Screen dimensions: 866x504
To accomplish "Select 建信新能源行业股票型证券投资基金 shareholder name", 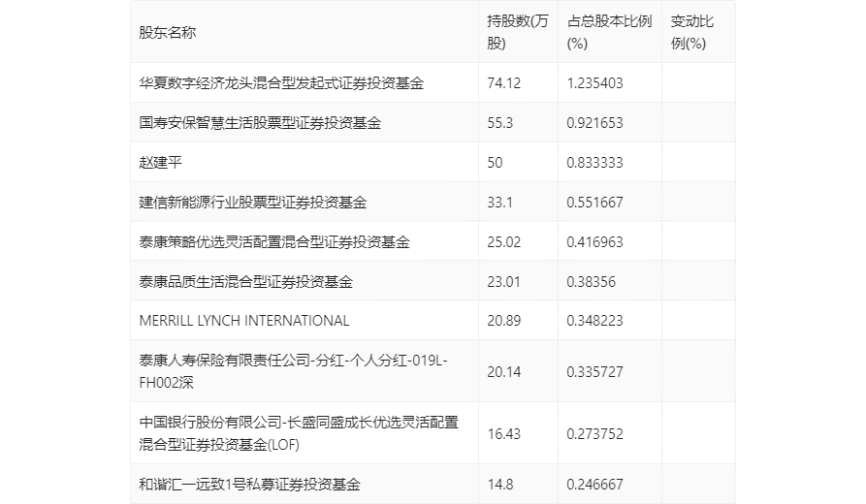I will tap(253, 202).
